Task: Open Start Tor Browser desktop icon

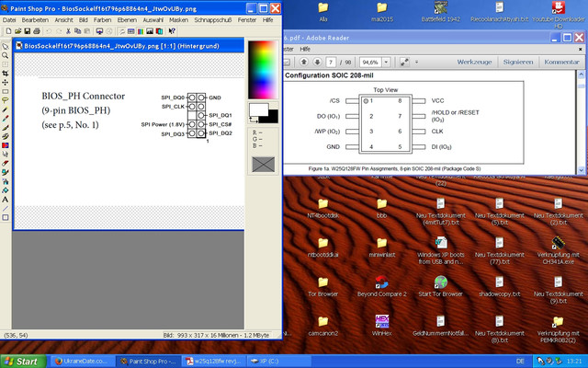Action: tap(441, 286)
